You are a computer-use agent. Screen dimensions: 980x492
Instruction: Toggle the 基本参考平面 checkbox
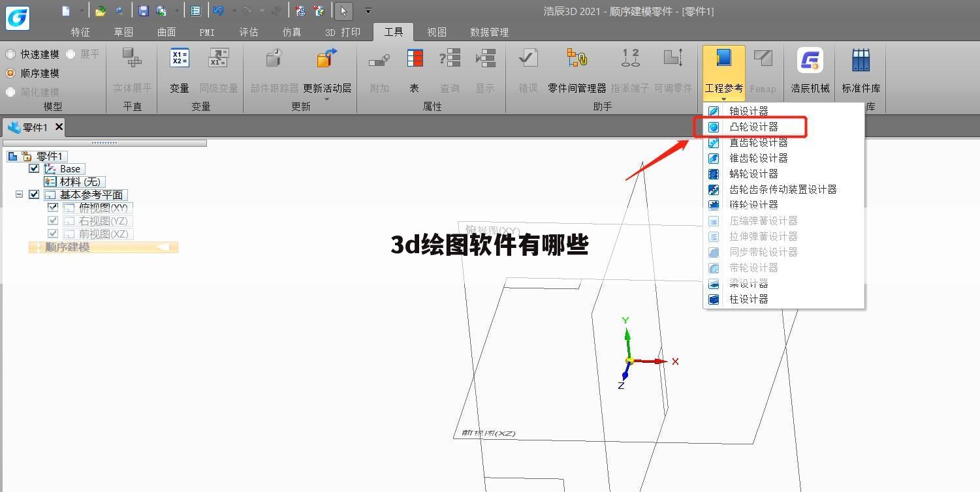click(x=34, y=194)
